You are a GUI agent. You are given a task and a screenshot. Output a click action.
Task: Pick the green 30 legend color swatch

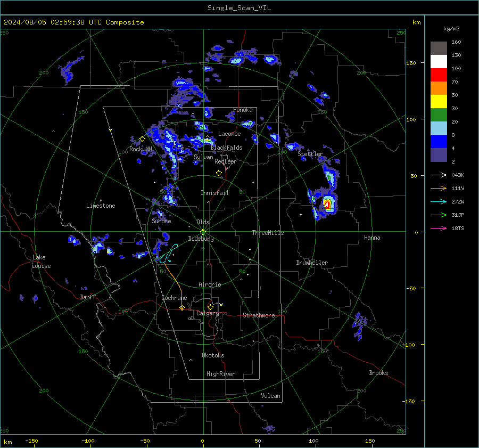click(x=439, y=115)
